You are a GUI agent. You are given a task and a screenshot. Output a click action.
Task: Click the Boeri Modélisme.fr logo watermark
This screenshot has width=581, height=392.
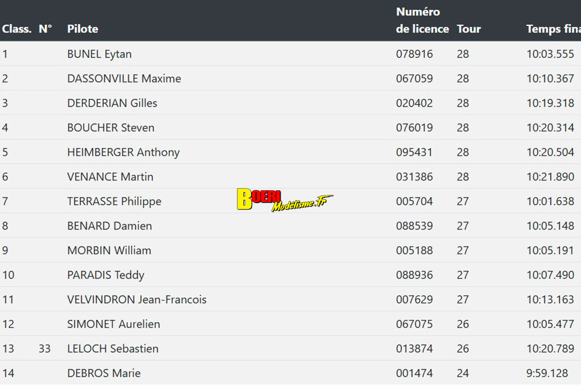284,200
